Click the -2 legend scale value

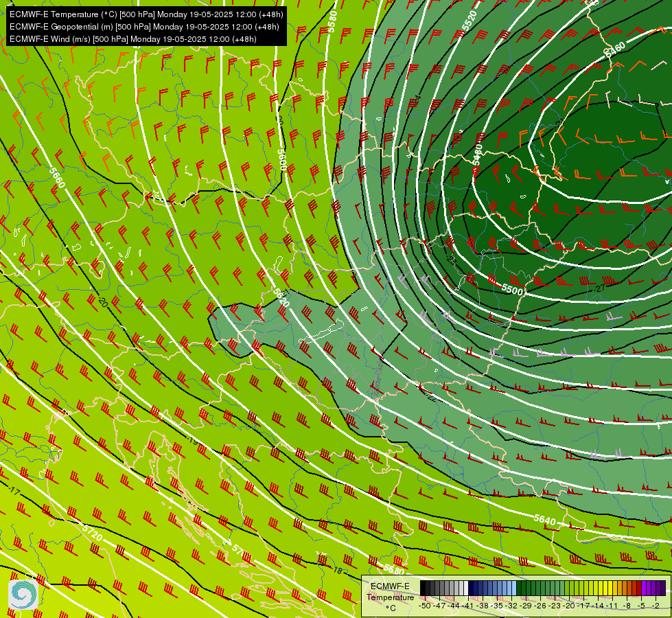pyautogui.click(x=656, y=606)
